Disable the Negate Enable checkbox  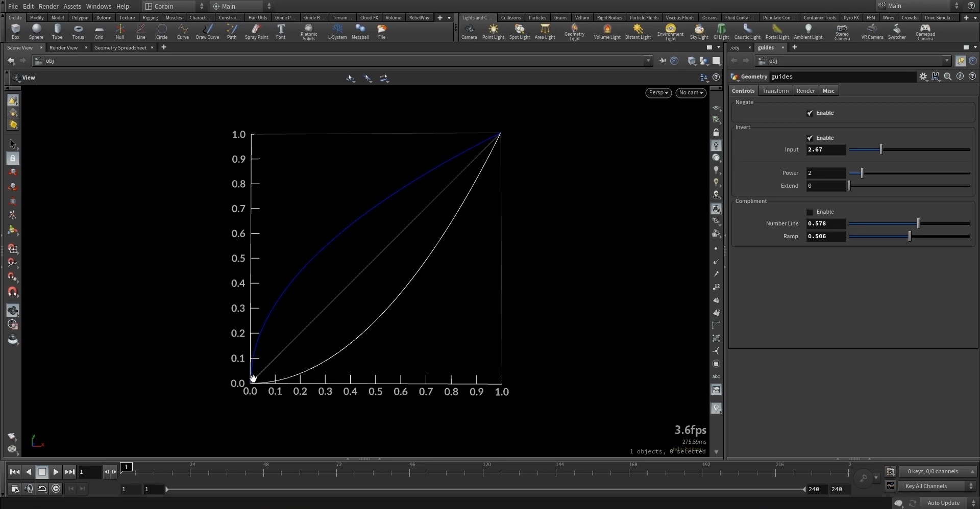(x=810, y=113)
